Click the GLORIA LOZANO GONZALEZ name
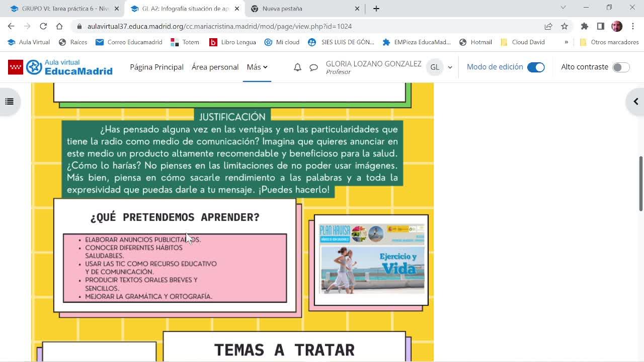The height and width of the screenshot is (362, 644). [373, 64]
